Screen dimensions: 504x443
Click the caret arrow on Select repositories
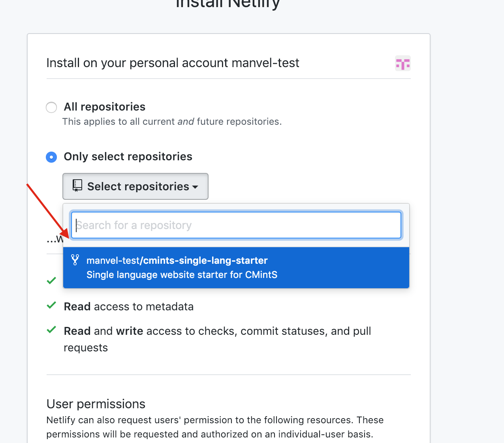pos(195,187)
